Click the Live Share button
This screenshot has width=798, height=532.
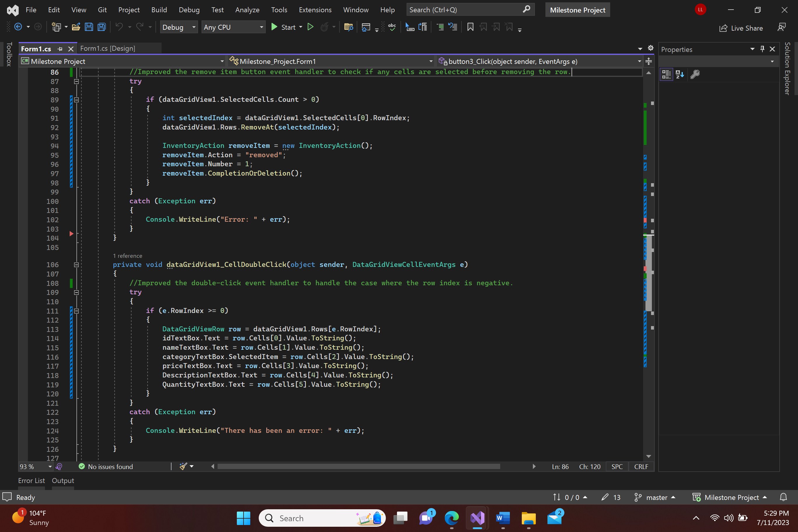coord(741,28)
